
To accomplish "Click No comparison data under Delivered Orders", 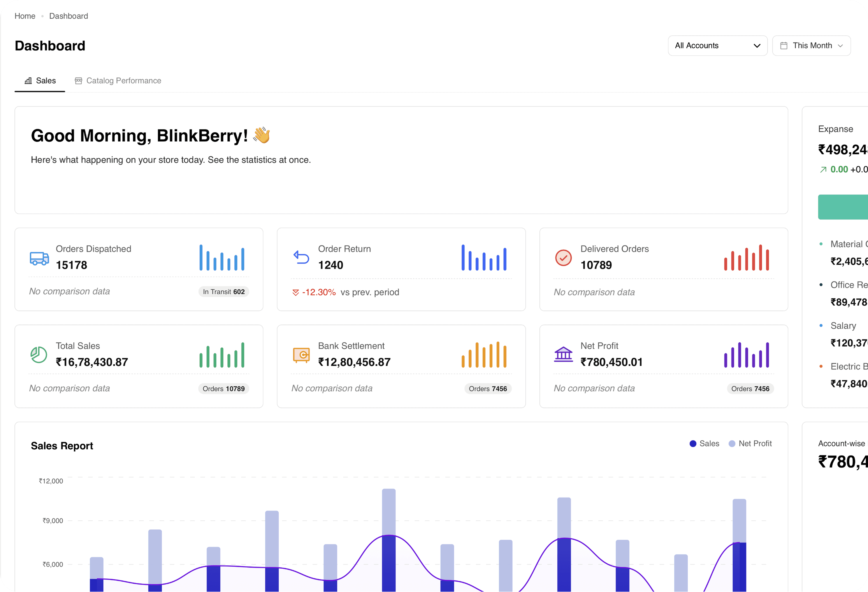I will click(x=594, y=292).
